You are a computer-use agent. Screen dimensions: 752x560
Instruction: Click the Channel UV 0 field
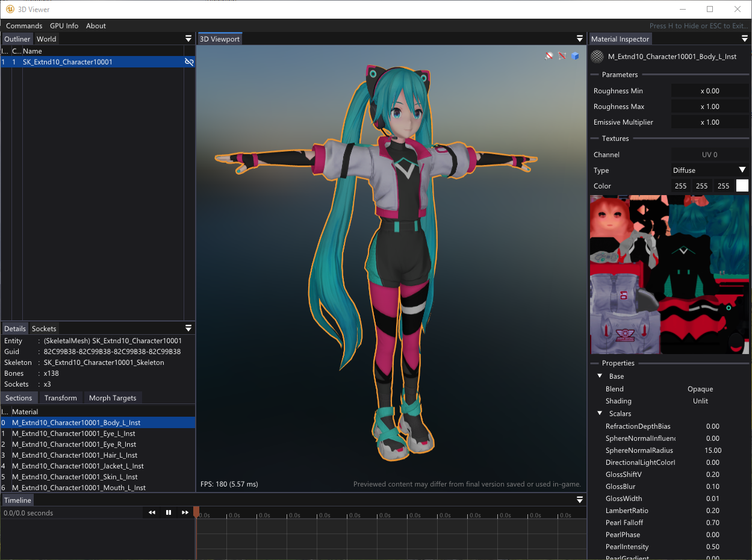[710, 155]
